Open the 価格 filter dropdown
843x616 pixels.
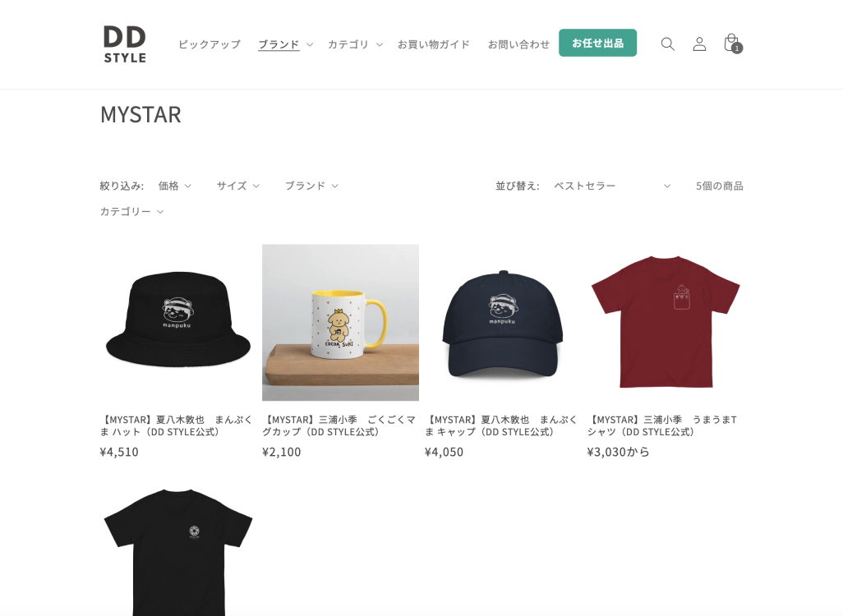coord(175,186)
